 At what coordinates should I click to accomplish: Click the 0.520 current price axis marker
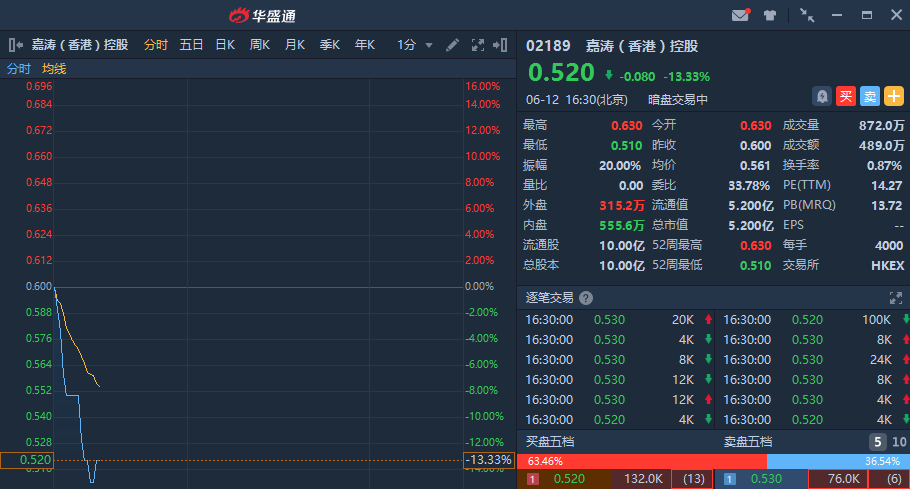pyautogui.click(x=27, y=460)
